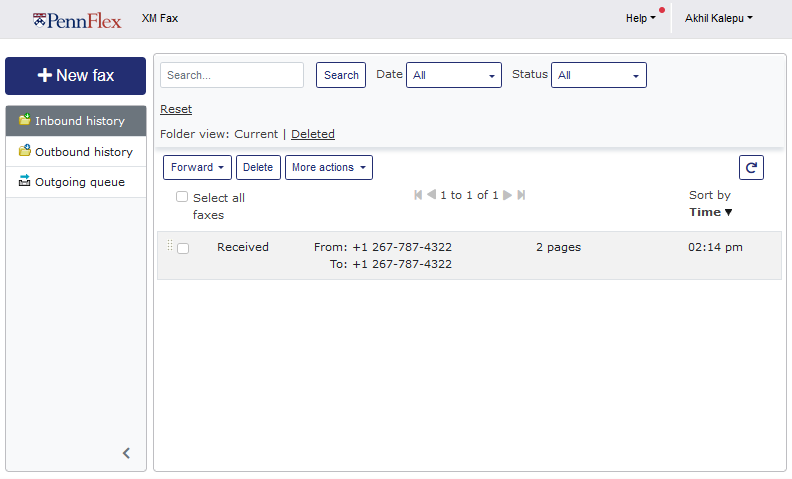Open the Help menu

640,18
